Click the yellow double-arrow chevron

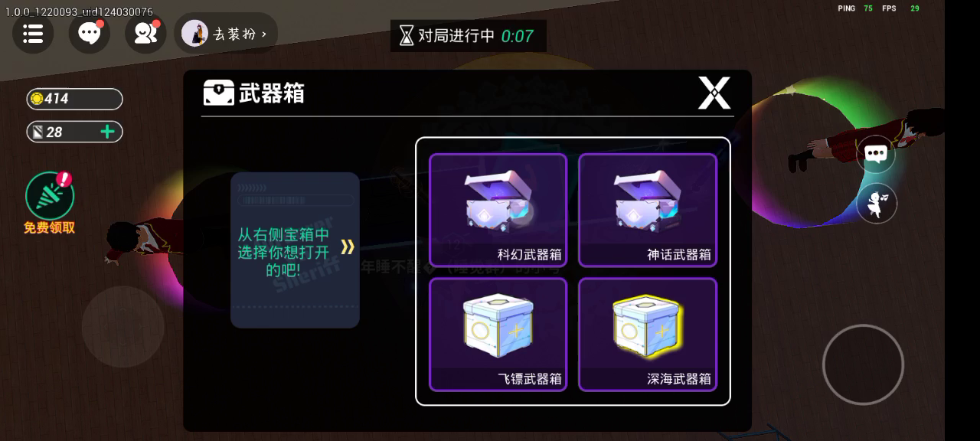348,247
